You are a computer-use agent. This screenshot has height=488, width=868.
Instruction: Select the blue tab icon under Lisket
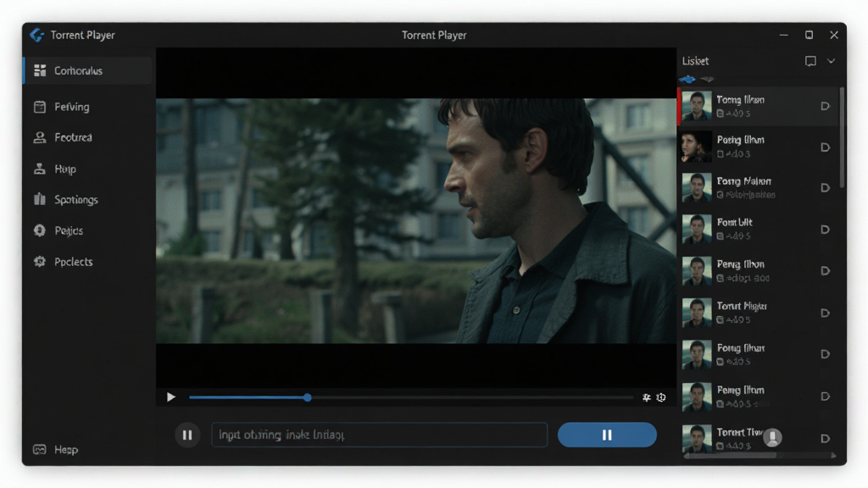click(687, 79)
